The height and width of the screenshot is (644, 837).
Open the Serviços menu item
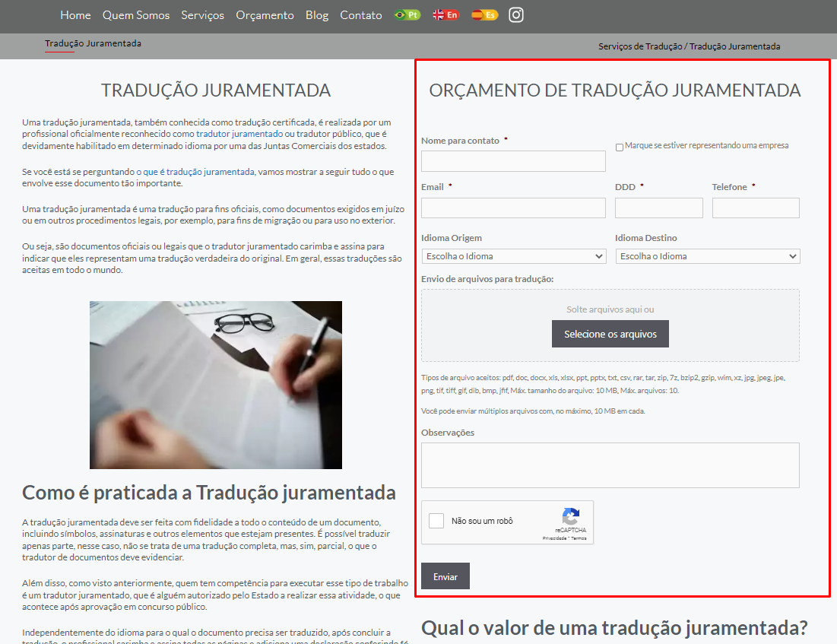(x=203, y=15)
